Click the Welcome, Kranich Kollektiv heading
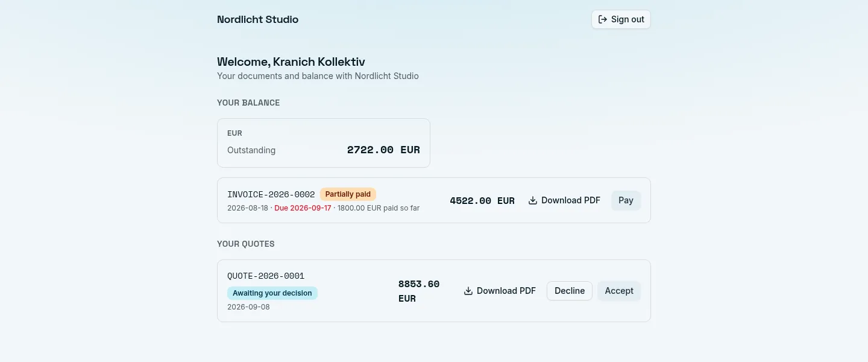The width and height of the screenshot is (868, 362). pos(291,62)
